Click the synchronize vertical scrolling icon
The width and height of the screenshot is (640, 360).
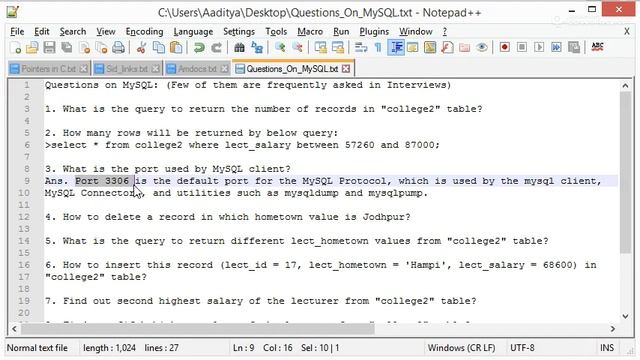[320, 48]
